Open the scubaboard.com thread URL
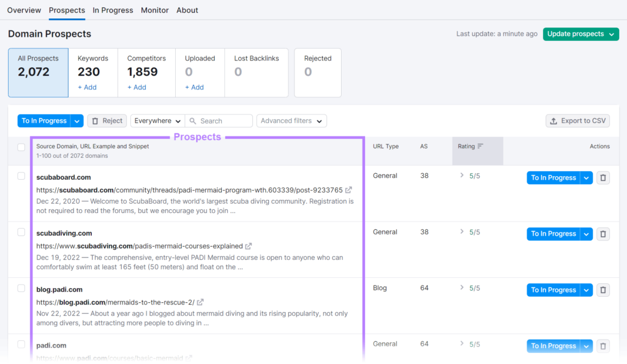 (190, 190)
